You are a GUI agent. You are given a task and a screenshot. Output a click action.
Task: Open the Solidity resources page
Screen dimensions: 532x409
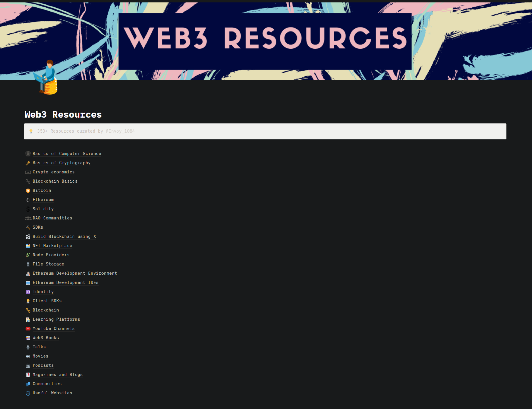(43, 209)
